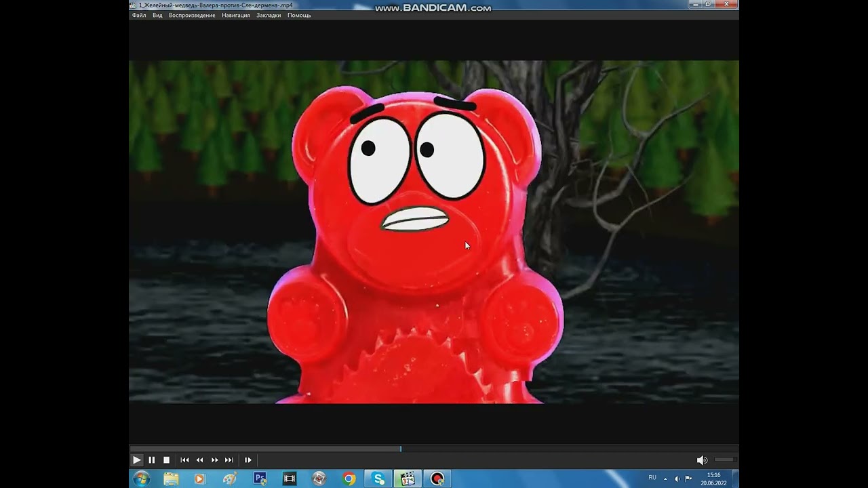Mute audio via the speaker icon
This screenshot has width=868, height=488.
click(x=702, y=460)
